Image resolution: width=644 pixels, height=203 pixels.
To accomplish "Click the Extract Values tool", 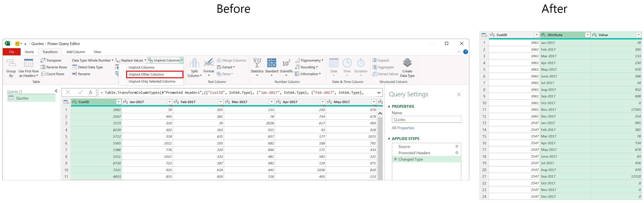I will tap(385, 74).
